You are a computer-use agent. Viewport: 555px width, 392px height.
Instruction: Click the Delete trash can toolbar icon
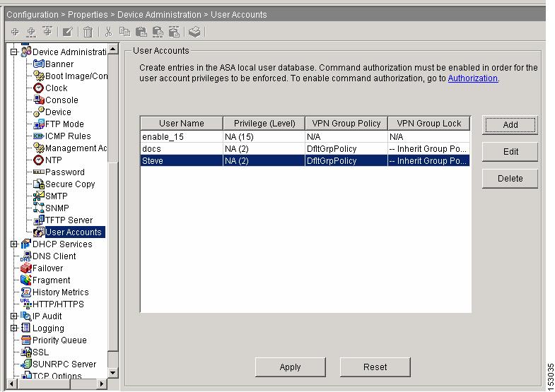(88, 32)
